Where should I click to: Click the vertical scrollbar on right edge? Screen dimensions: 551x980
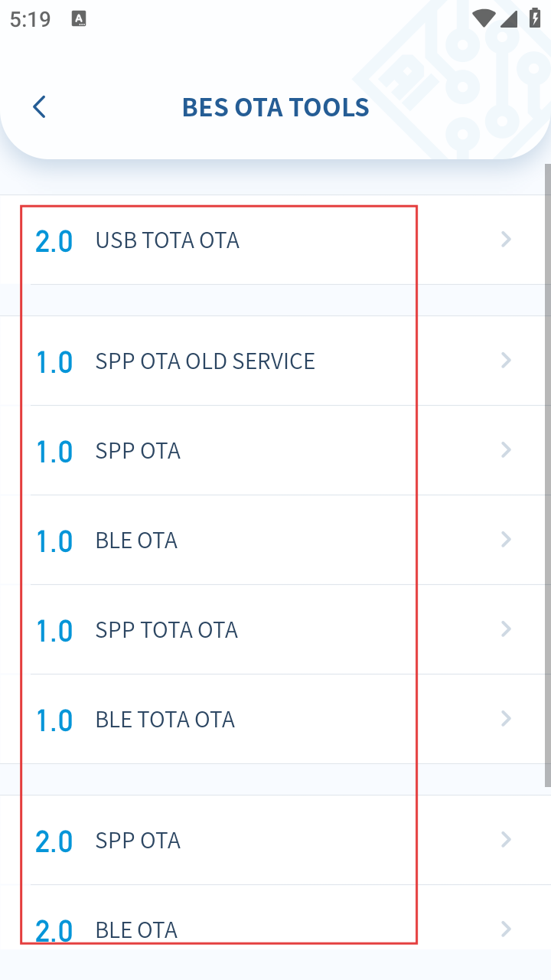coord(547,475)
